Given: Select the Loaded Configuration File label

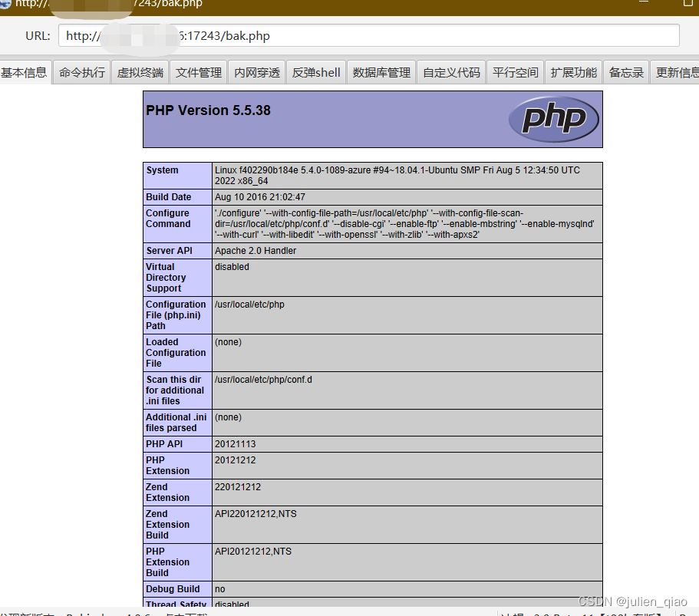Looking at the screenshot, I should (x=176, y=353).
